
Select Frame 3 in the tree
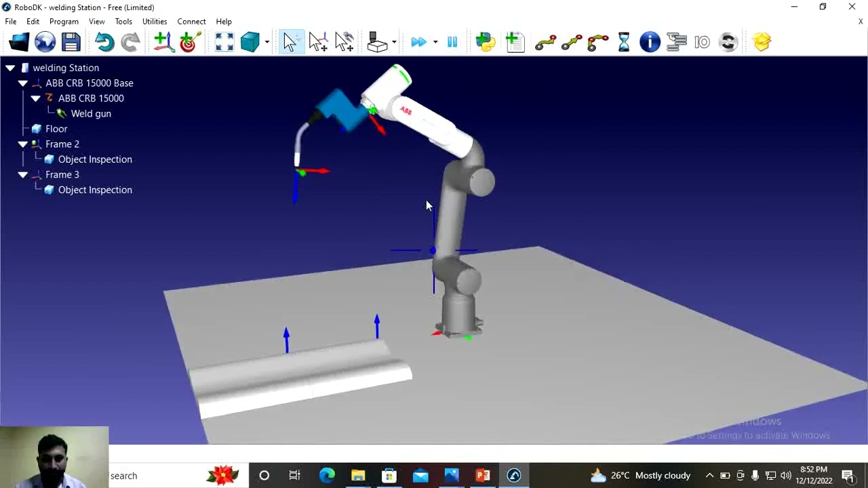(x=62, y=174)
